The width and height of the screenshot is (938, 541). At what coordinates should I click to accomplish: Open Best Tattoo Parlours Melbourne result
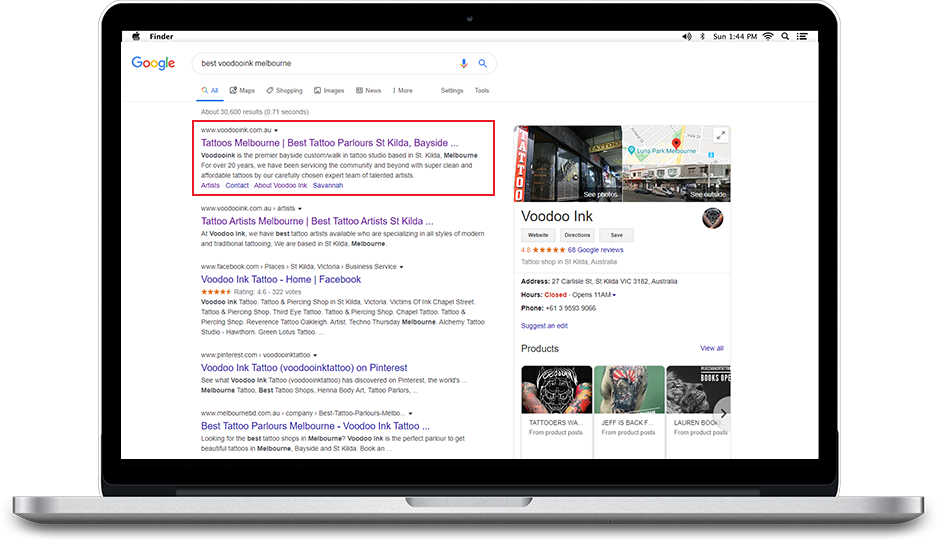(315, 426)
